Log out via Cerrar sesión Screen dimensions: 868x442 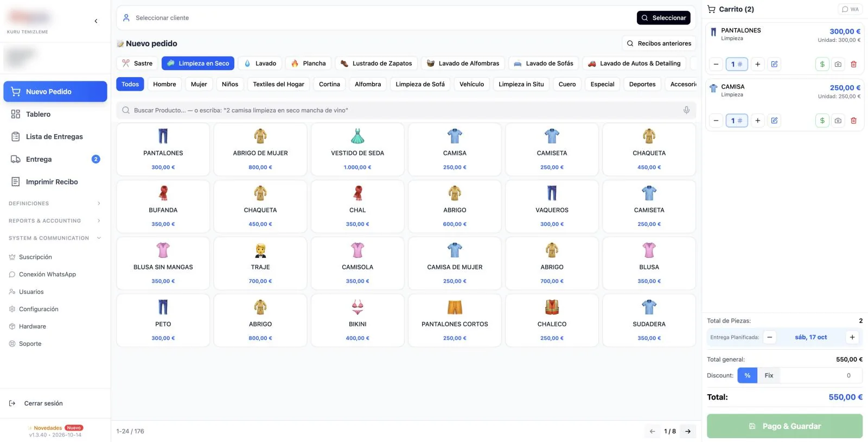pos(43,403)
